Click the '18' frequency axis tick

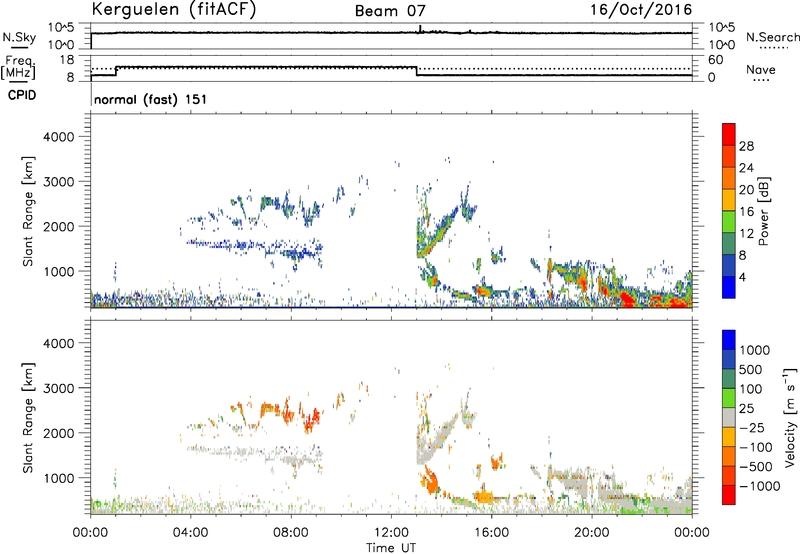click(x=66, y=60)
